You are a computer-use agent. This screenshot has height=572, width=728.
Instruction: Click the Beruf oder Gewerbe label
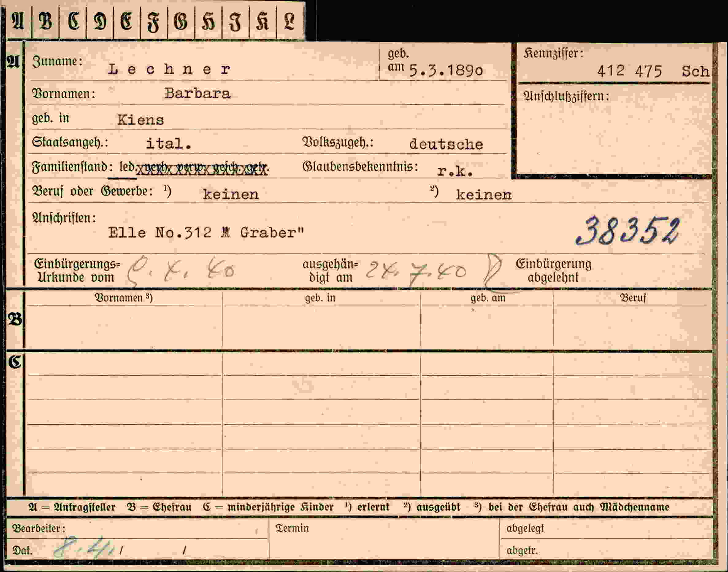click(x=93, y=191)
